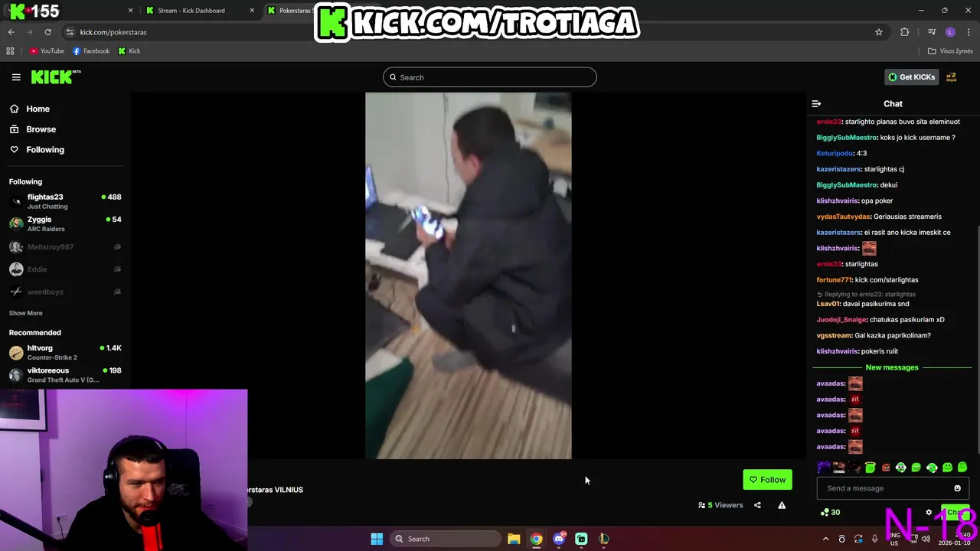Switch to Stream - Kick Dashboard tab
980x551 pixels.
coord(191,11)
